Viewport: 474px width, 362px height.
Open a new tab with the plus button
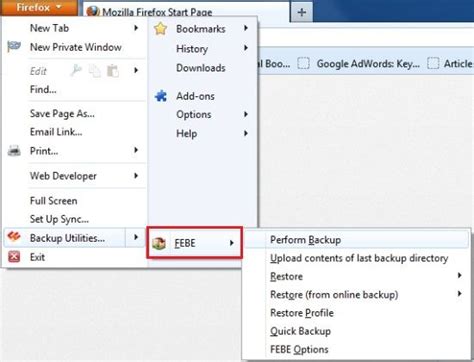pos(302,12)
